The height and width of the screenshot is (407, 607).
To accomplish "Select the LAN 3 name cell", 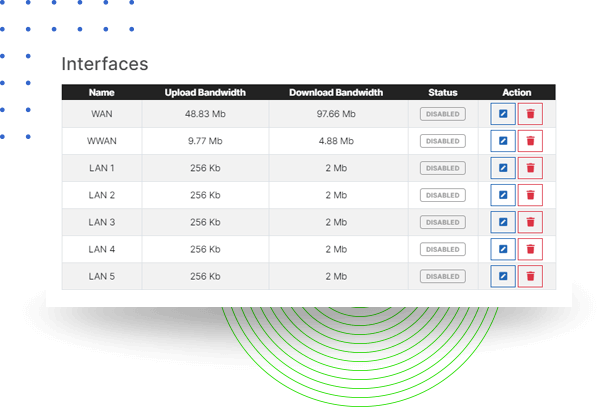I will [102, 223].
